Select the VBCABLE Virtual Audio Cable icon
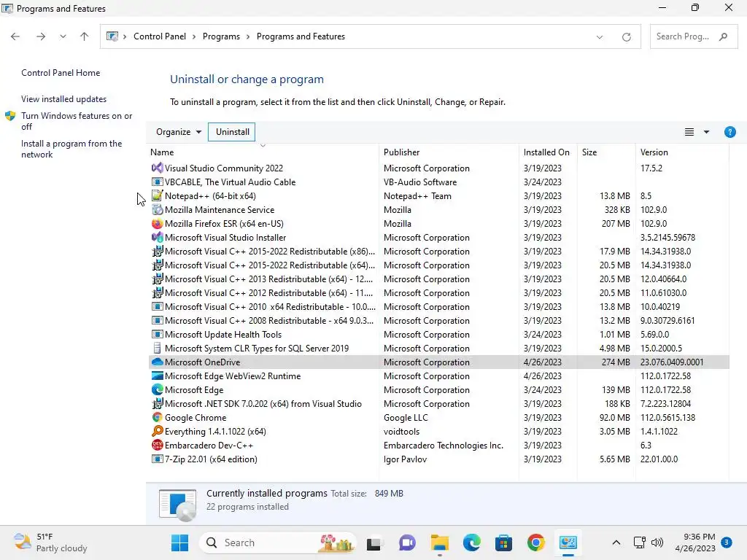This screenshot has height=560, width=747. 158,182
